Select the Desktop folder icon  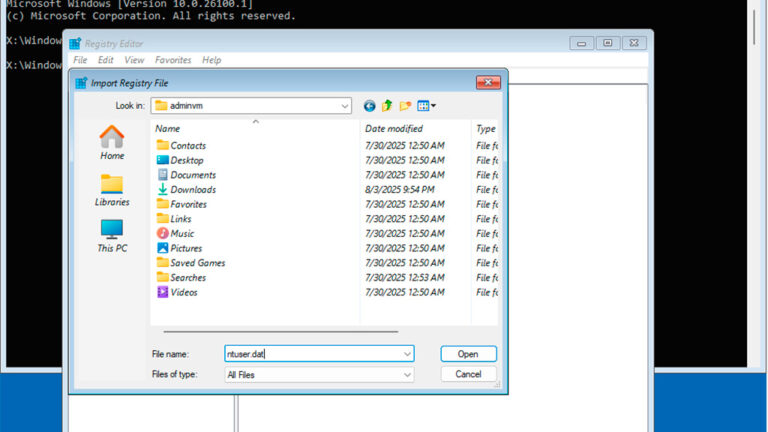162,160
